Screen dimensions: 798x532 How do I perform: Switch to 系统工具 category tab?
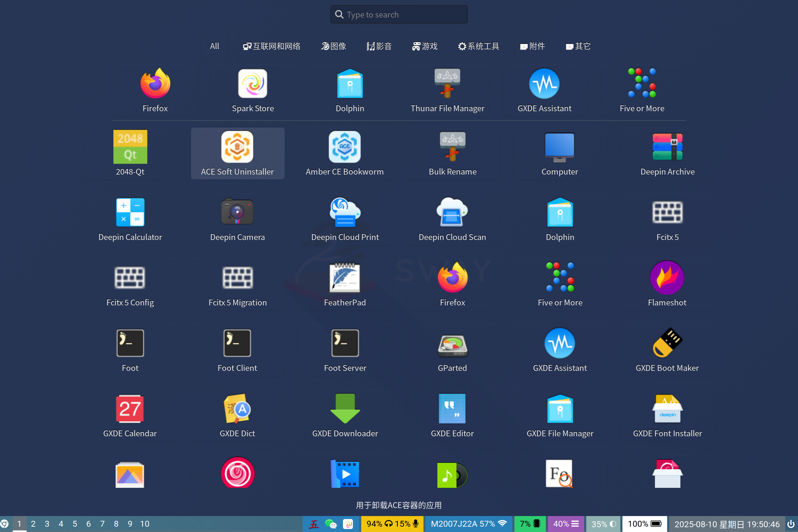[478, 46]
